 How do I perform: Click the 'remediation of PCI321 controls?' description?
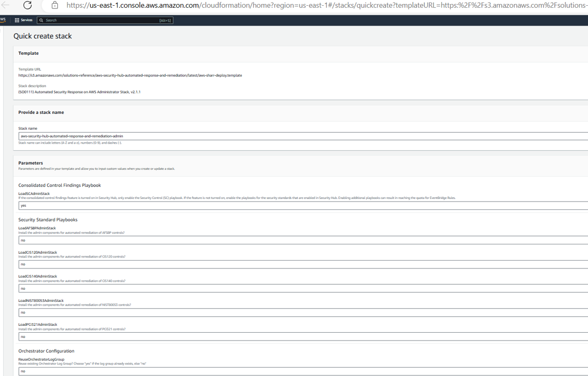(x=72, y=329)
